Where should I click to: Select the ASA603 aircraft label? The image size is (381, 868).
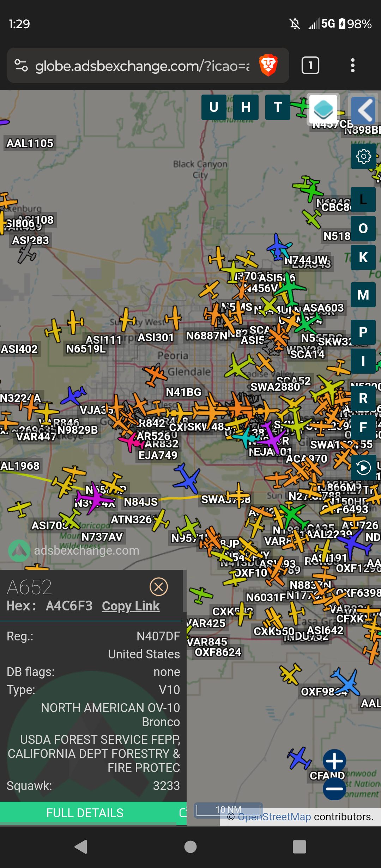tap(323, 308)
